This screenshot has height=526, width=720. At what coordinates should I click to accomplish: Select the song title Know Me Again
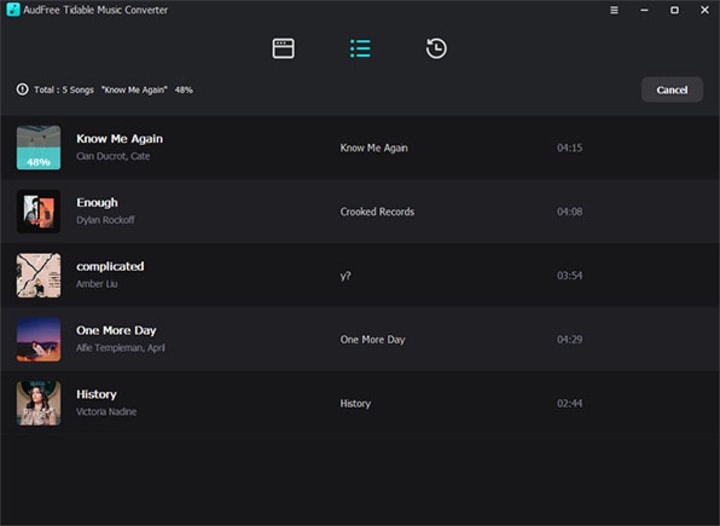click(x=119, y=139)
